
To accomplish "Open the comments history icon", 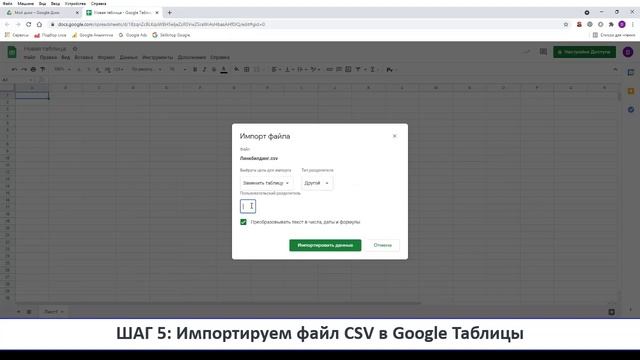I will click(x=543, y=52).
